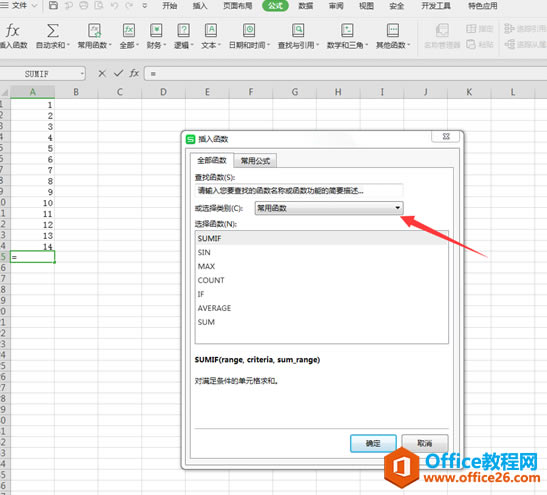Expand the function category dropdown
Screen dimensions: 547x495
[397, 208]
